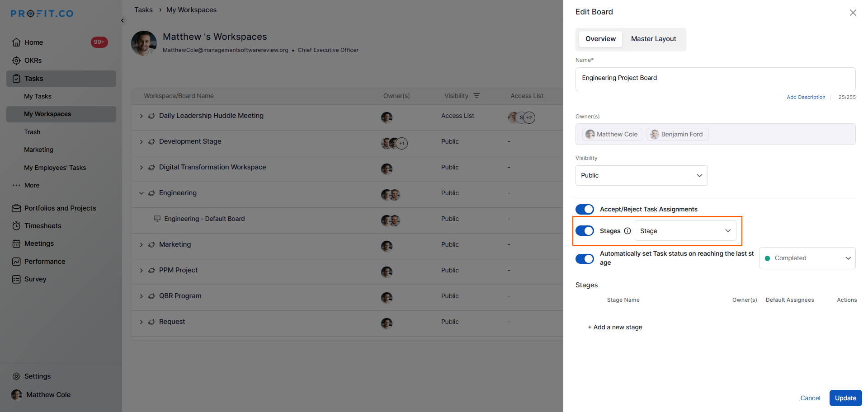This screenshot has height=412, width=868.
Task: Open My Tasks in sidebar menu
Action: click(38, 96)
